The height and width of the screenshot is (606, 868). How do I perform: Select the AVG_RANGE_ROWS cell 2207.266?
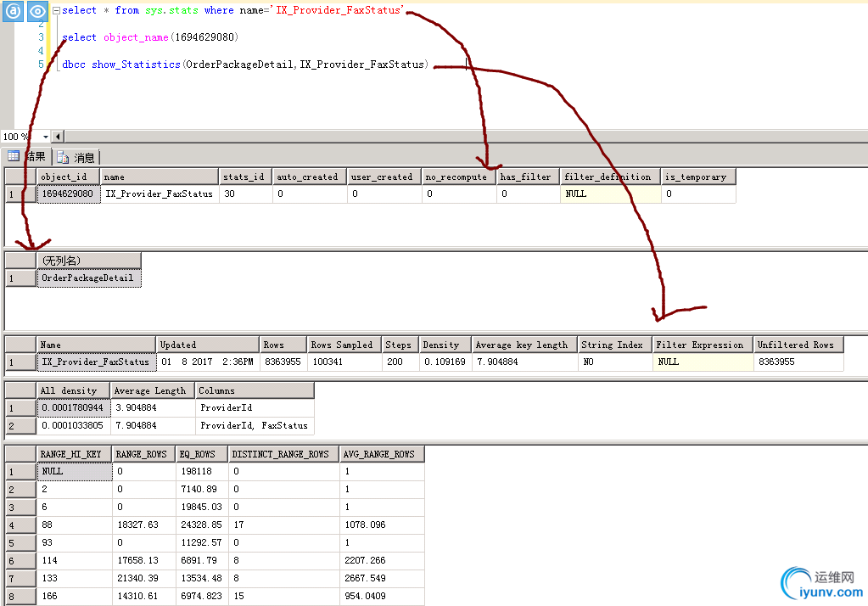(382, 560)
